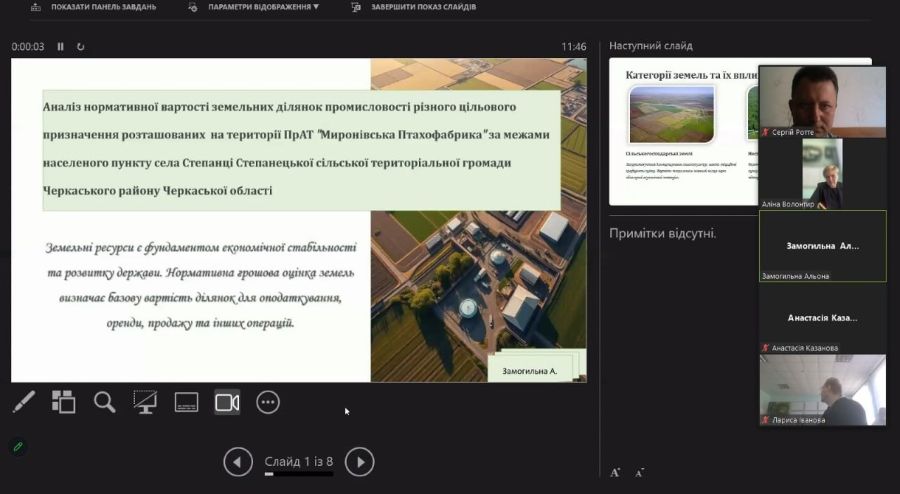
Task: Click the taskbar icon beside Показати панель завдань
Action: tap(36, 7)
